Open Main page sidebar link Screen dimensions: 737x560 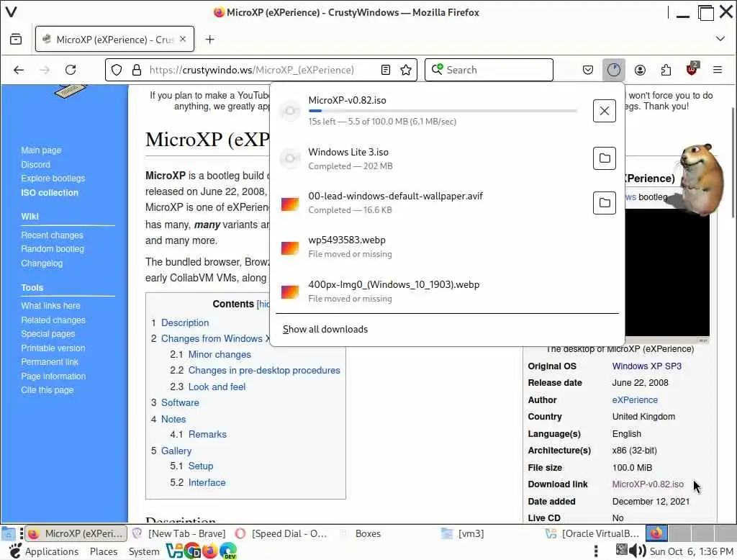pos(41,150)
